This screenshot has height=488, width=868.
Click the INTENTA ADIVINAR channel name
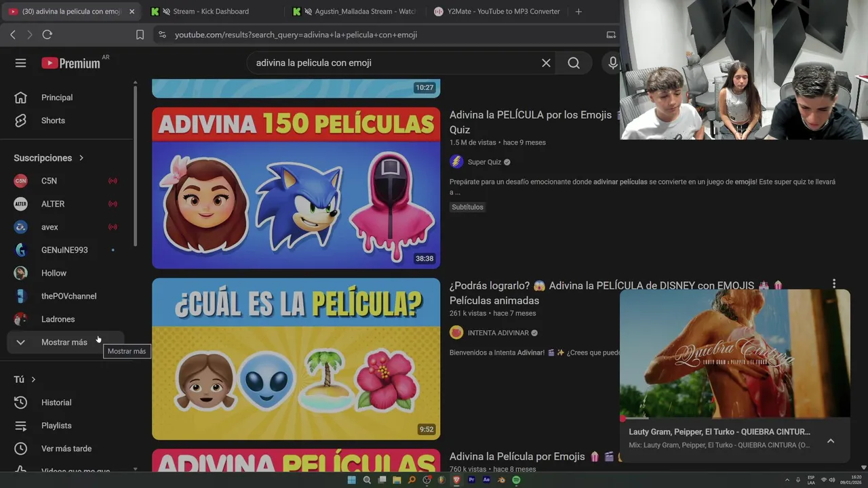click(x=498, y=333)
